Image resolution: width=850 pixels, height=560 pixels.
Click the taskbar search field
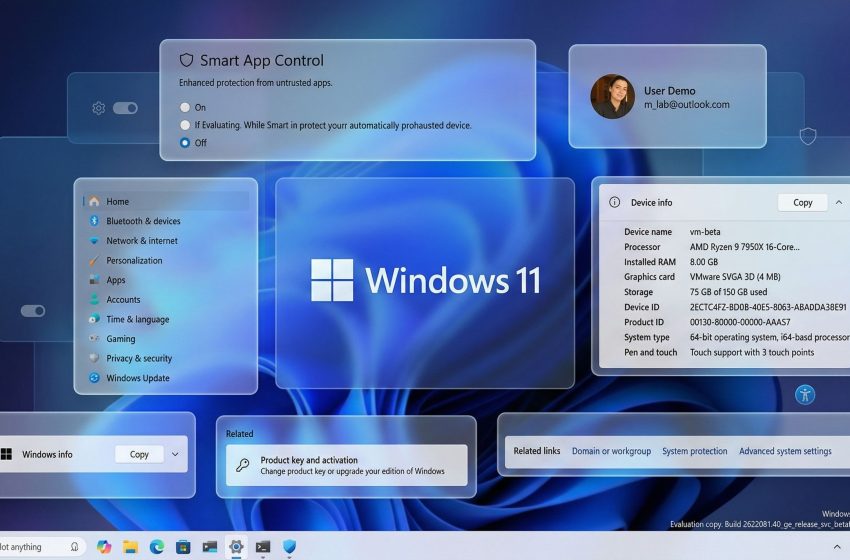coord(42,546)
